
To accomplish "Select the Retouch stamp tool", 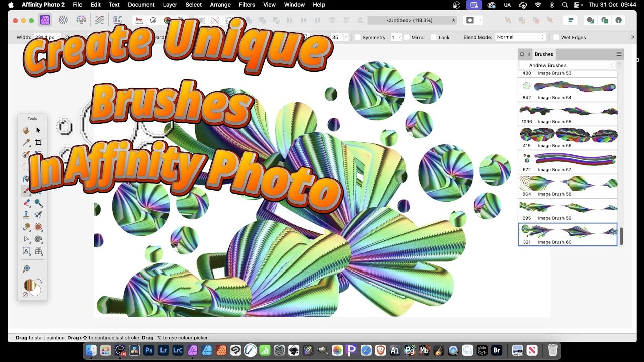I will pyautogui.click(x=26, y=215).
